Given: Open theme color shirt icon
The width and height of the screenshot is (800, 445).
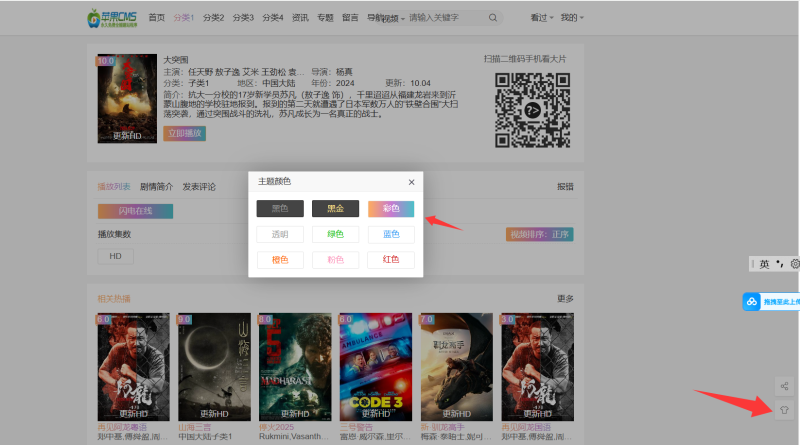Looking at the screenshot, I should click(784, 410).
